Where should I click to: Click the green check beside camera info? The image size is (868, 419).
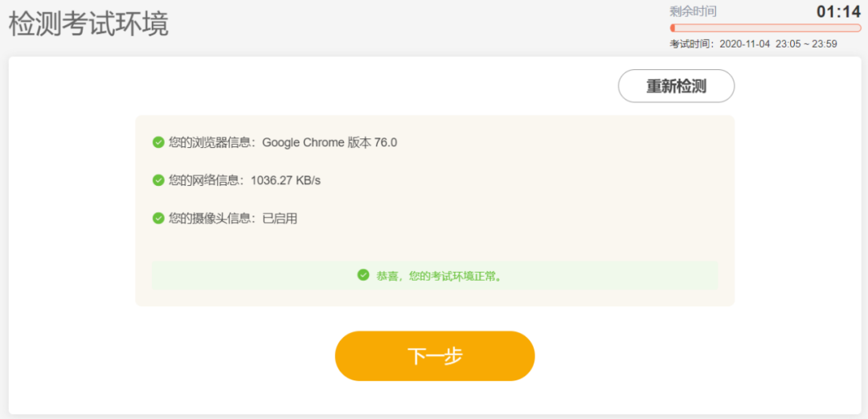[x=158, y=218]
